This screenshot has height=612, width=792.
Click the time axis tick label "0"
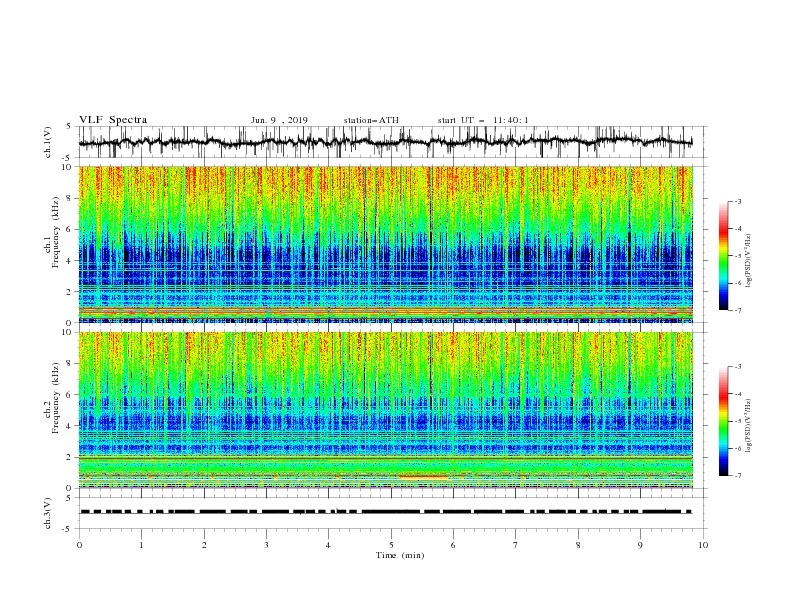pyautogui.click(x=79, y=545)
